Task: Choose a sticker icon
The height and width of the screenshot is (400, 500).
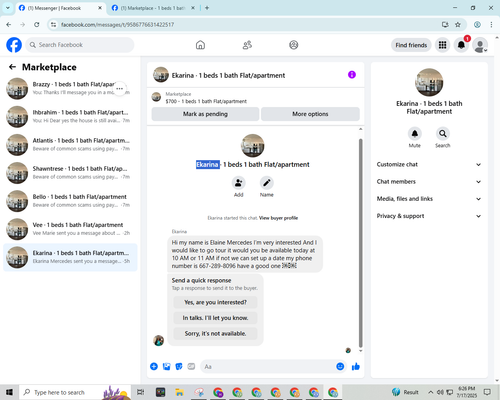Action: (x=179, y=367)
